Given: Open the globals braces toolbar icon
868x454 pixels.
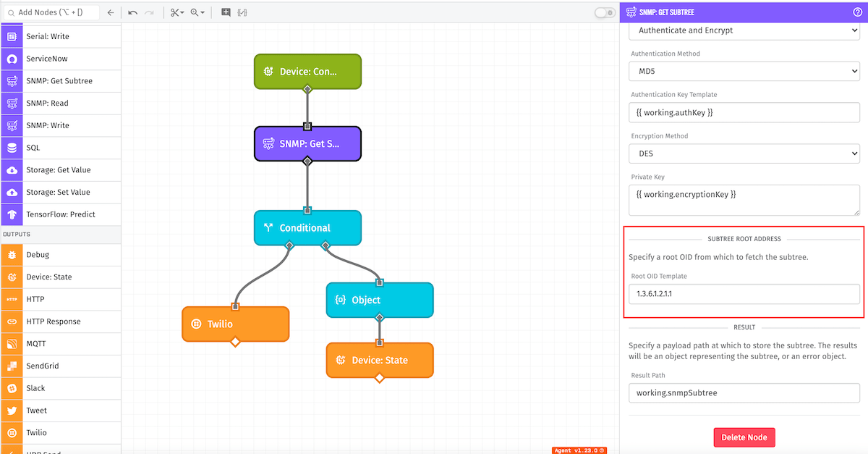Looking at the screenshot, I should click(x=242, y=12).
